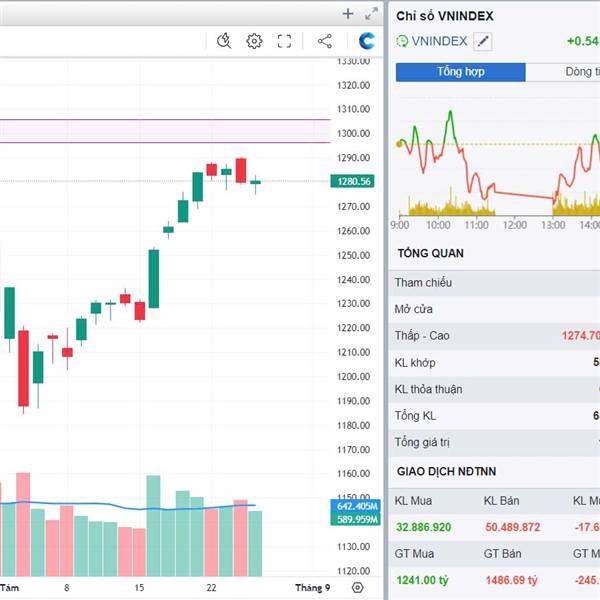This screenshot has height=600, width=600.
Task: Click sell volume 50.489.872
Action: point(513,527)
